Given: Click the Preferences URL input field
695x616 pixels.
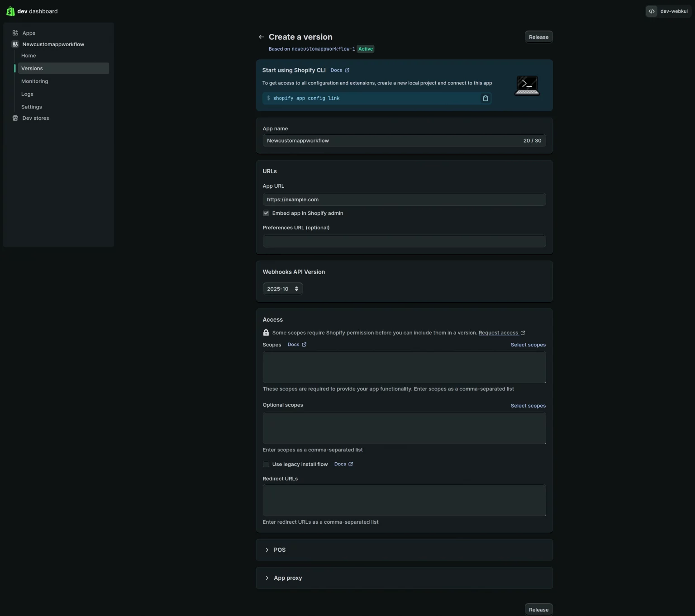Looking at the screenshot, I should click(404, 241).
